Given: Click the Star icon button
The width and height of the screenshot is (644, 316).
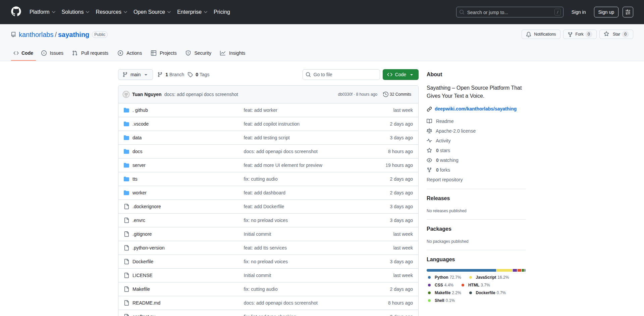Looking at the screenshot, I should pyautogui.click(x=606, y=34).
